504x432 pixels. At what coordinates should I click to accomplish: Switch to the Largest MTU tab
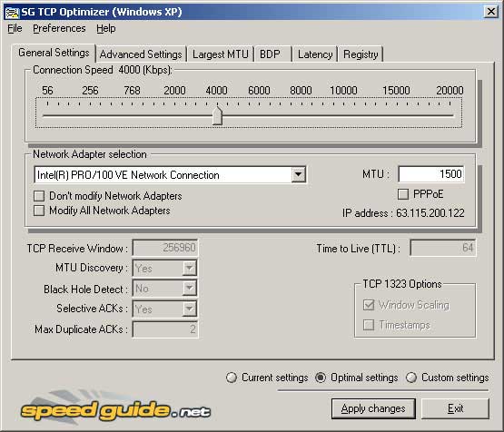[220, 54]
